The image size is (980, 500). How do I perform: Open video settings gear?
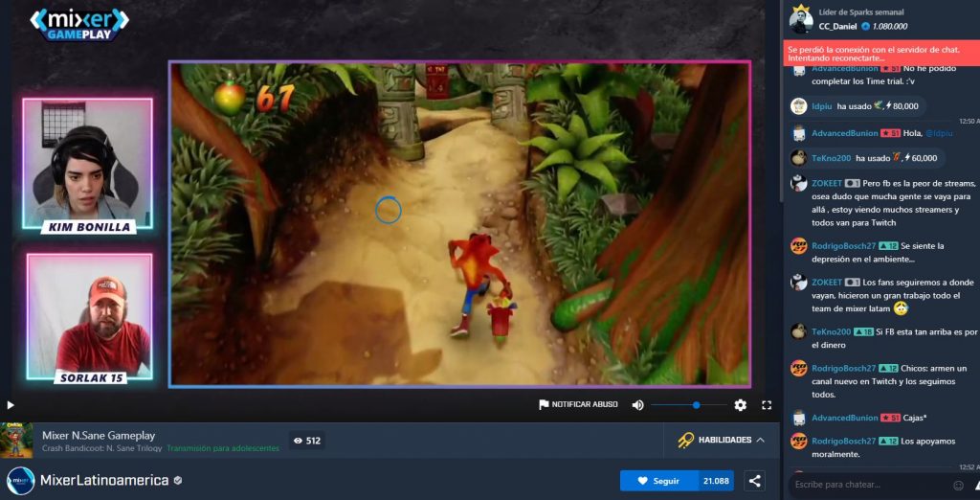click(740, 405)
